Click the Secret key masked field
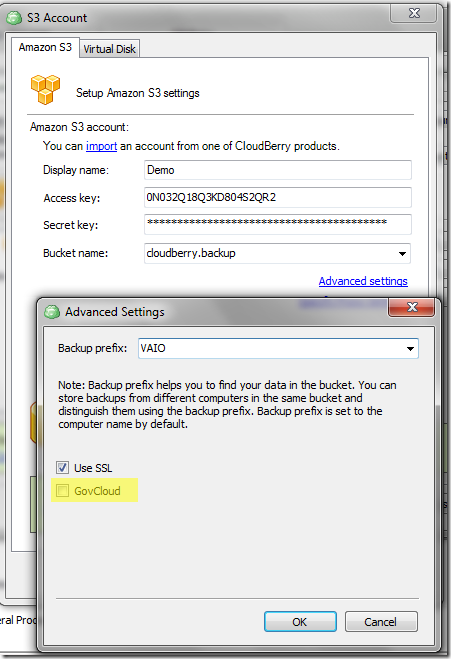Screen dimensions: 451x659 pyautogui.click(x=277, y=224)
